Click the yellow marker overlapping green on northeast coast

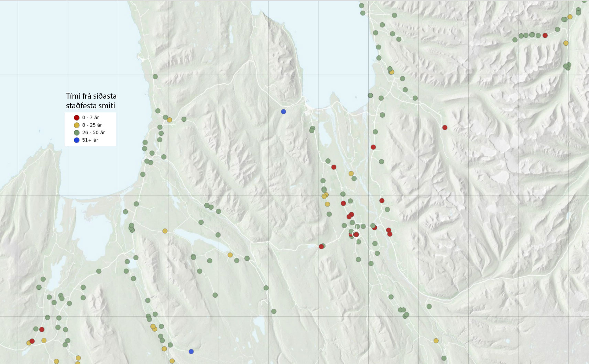(x=392, y=72)
